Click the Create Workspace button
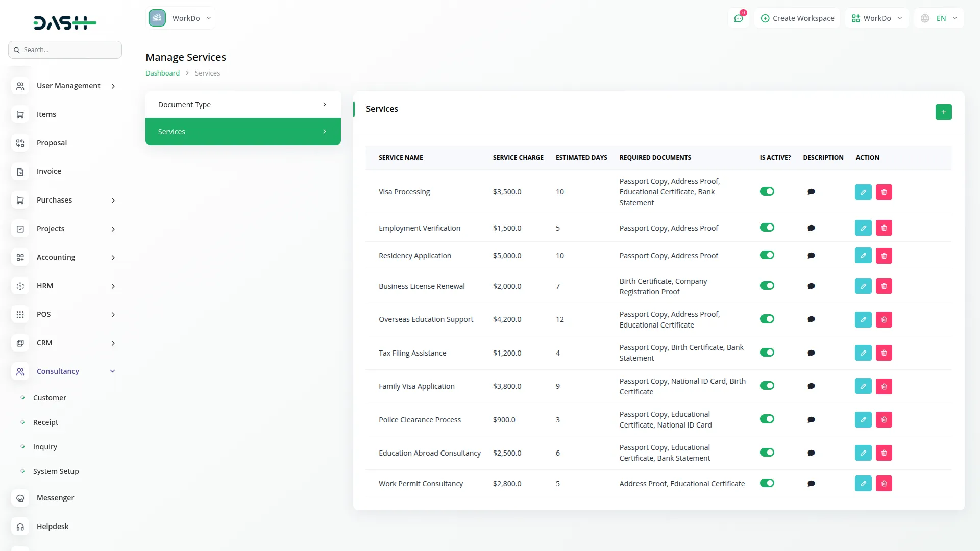 pos(797,18)
